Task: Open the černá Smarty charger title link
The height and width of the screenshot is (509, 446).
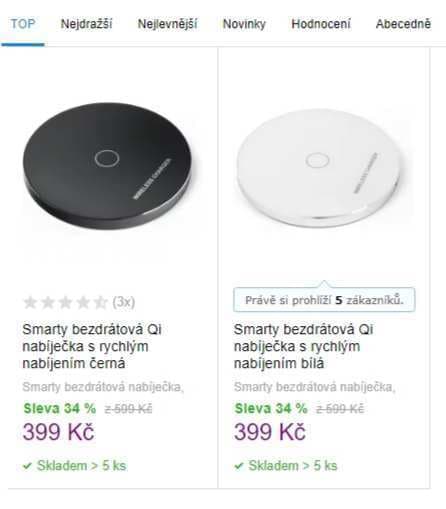Action: point(92,346)
